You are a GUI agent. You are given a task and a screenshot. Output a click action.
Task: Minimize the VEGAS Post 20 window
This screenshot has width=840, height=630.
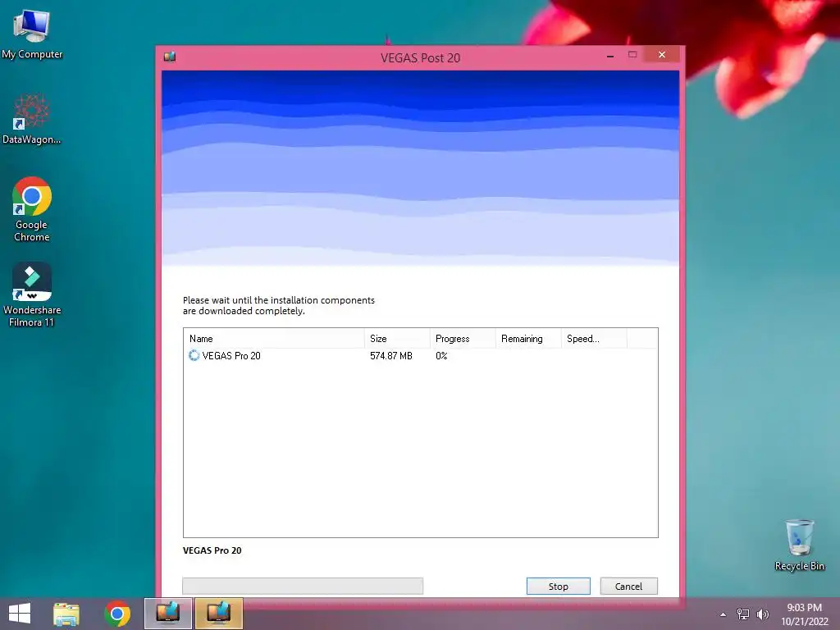pyautogui.click(x=610, y=55)
